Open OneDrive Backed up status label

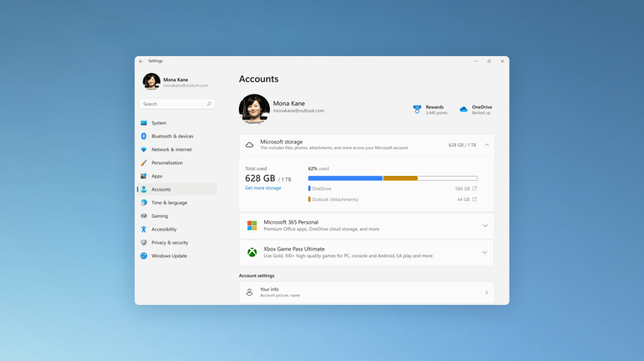pos(481,110)
